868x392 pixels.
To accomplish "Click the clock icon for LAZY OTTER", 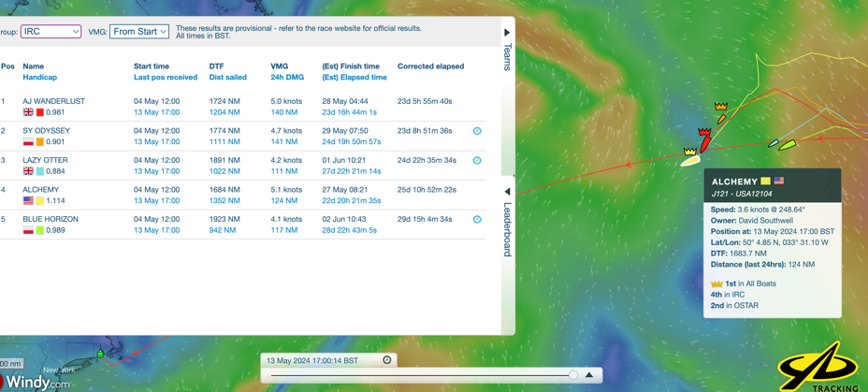I will coord(477,161).
